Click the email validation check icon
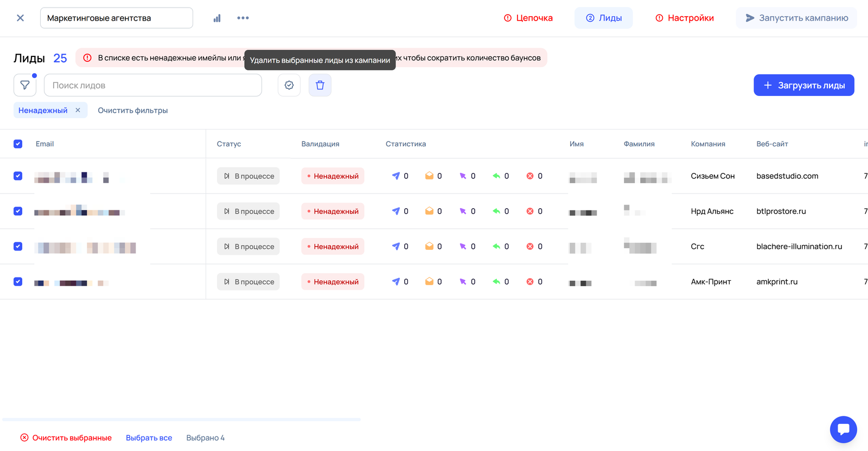The width and height of the screenshot is (868, 451). (289, 85)
